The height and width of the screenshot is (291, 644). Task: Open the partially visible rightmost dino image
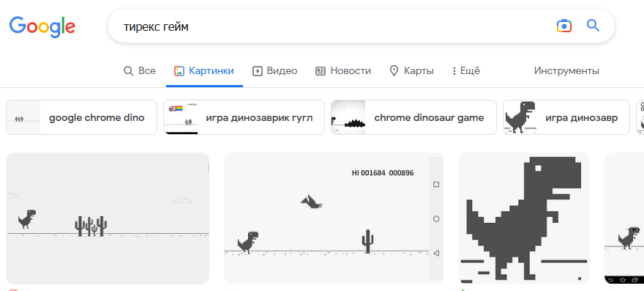tap(624, 218)
